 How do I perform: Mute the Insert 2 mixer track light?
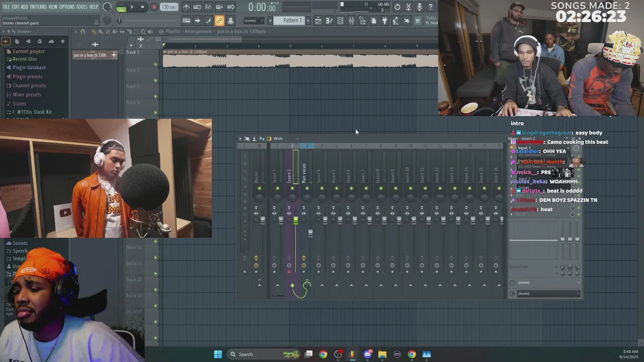coord(292,189)
